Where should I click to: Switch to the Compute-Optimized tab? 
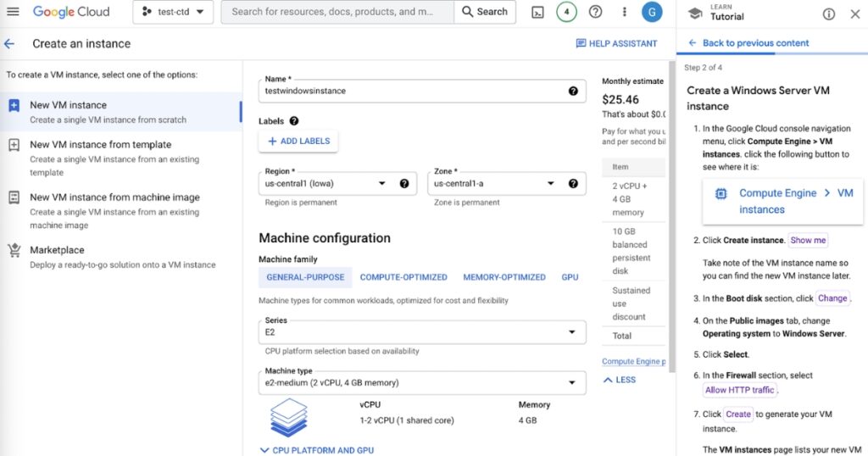pyautogui.click(x=403, y=277)
